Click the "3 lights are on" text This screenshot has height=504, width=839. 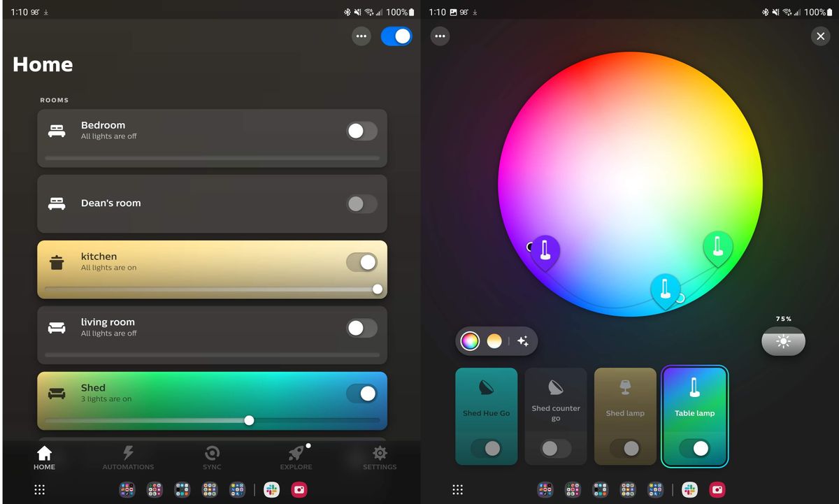(x=106, y=399)
